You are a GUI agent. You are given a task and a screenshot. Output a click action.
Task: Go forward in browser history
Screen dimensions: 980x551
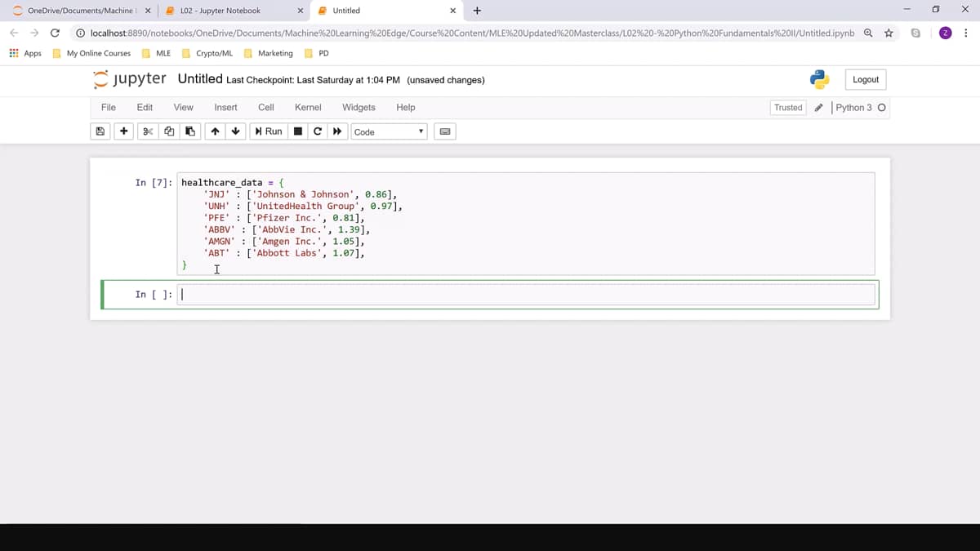coord(34,33)
